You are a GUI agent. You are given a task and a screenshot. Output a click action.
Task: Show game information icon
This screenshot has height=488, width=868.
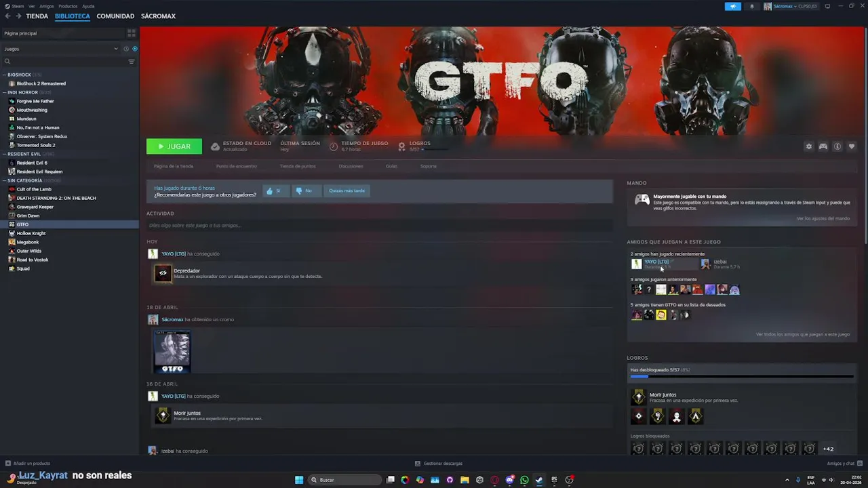click(837, 146)
